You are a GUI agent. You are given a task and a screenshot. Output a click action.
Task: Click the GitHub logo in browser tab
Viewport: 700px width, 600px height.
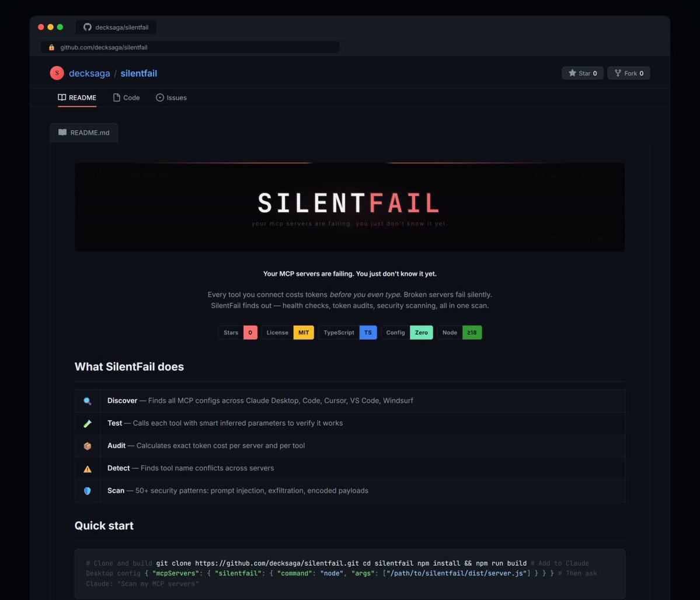point(88,27)
